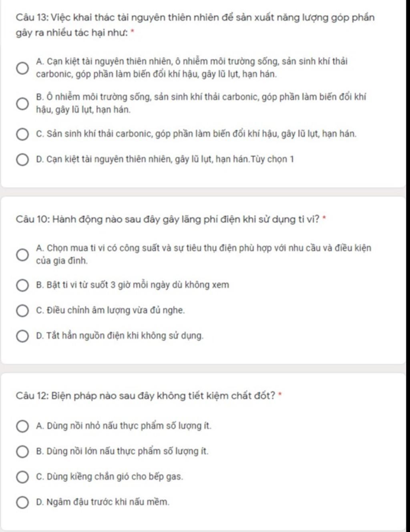Select radio 'Dùng nồi lớn nấu thực phẩm'
The image size is (410, 532).
22,452
